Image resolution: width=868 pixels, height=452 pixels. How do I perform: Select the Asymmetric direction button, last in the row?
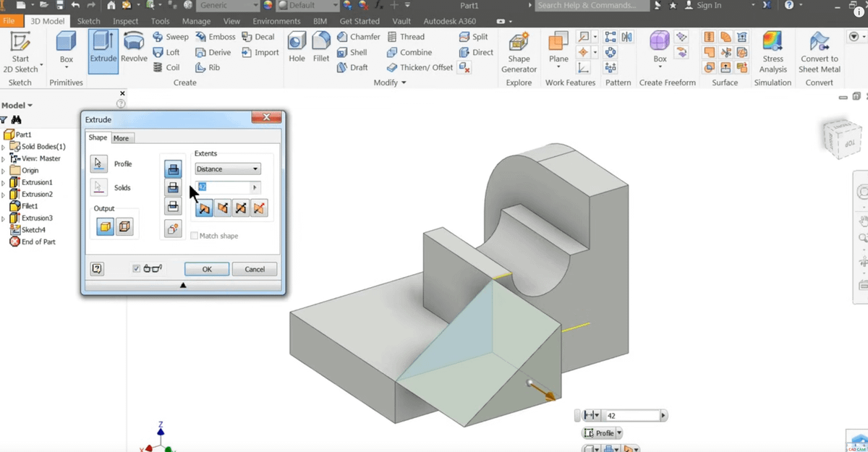coord(260,209)
